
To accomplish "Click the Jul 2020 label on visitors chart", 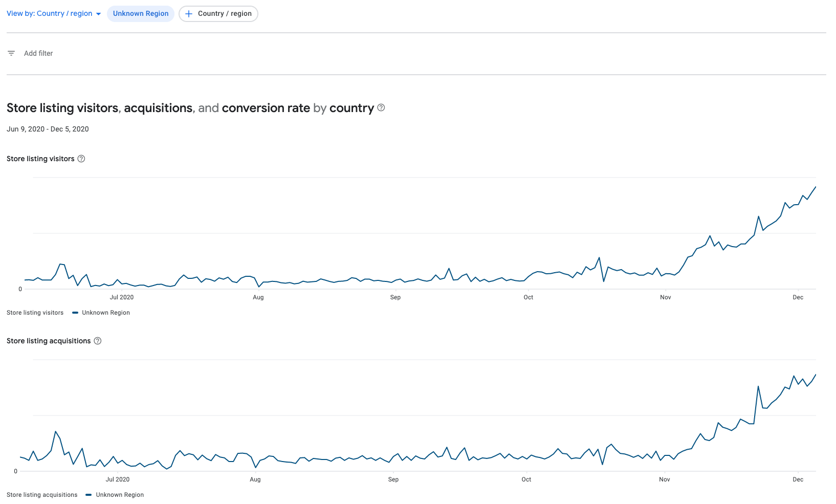I will (122, 297).
